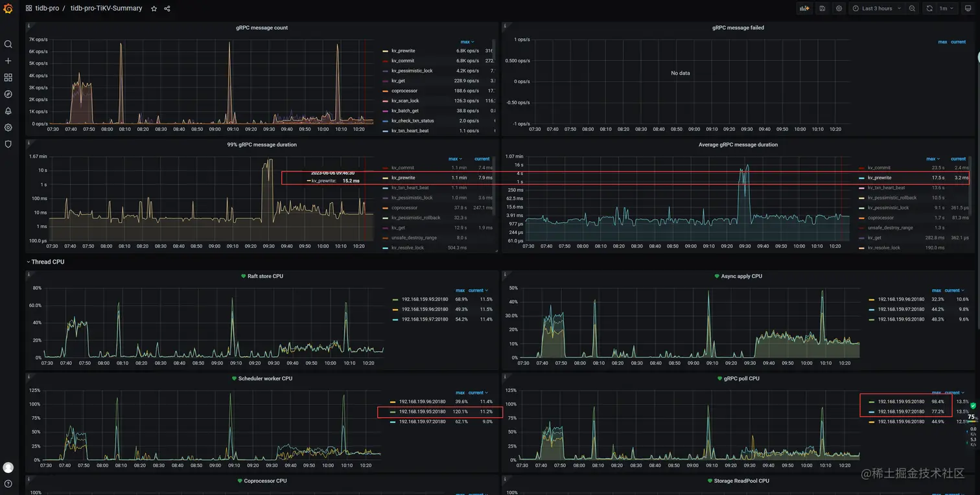Save the dashboard with the floppy disk icon
This screenshot has height=495, width=980.
tap(822, 8)
